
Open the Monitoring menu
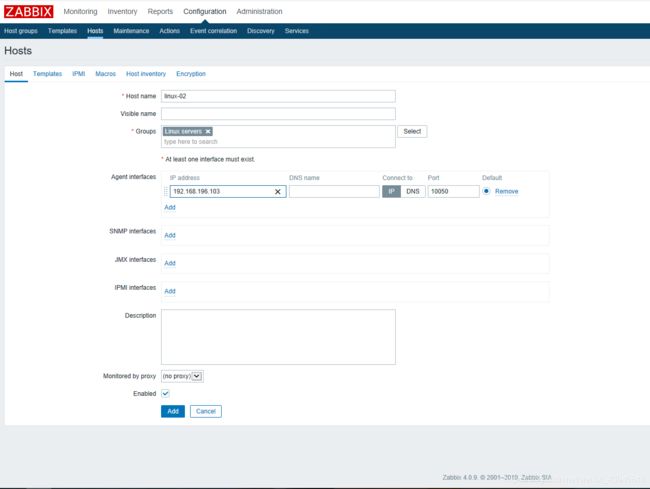pyautogui.click(x=80, y=11)
